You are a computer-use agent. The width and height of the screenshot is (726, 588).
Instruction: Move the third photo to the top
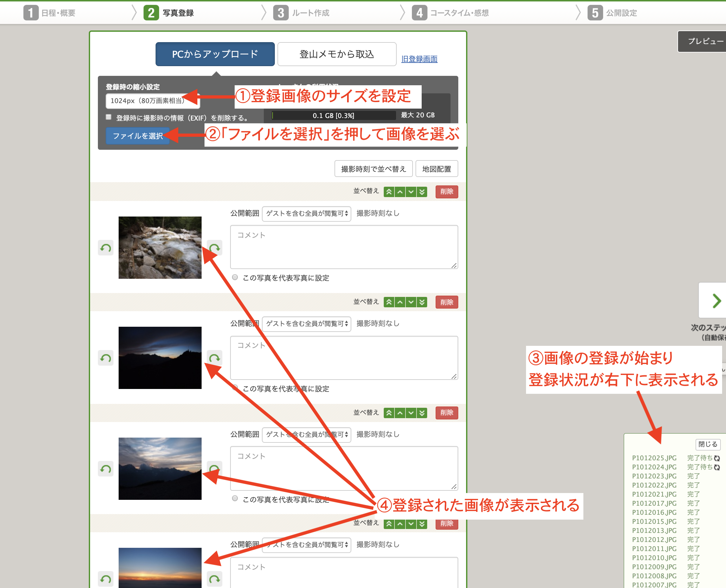[389, 413]
